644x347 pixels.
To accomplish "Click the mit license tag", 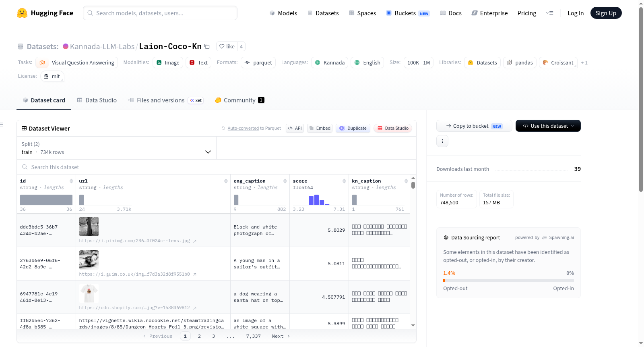I will click(x=52, y=76).
